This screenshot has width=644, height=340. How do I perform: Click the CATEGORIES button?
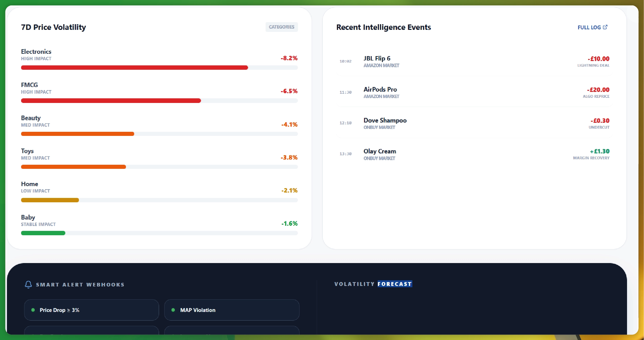click(282, 27)
